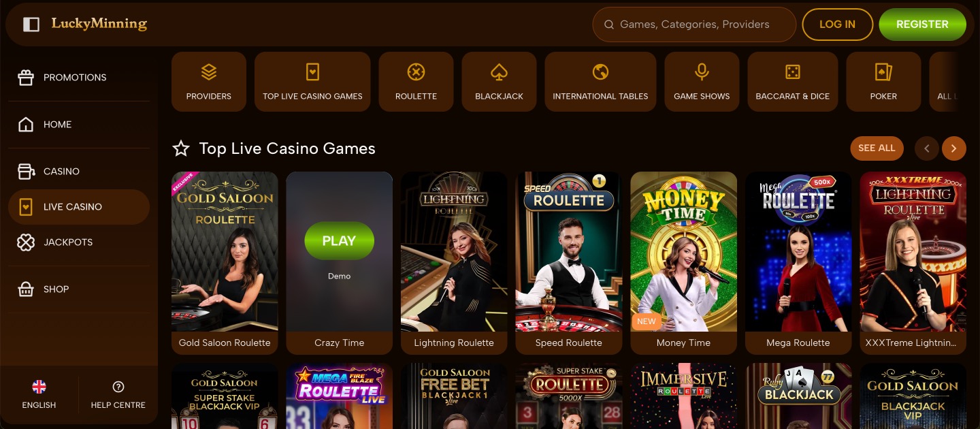
Task: Focus the Games, Categories, Providers search field
Action: (x=694, y=25)
